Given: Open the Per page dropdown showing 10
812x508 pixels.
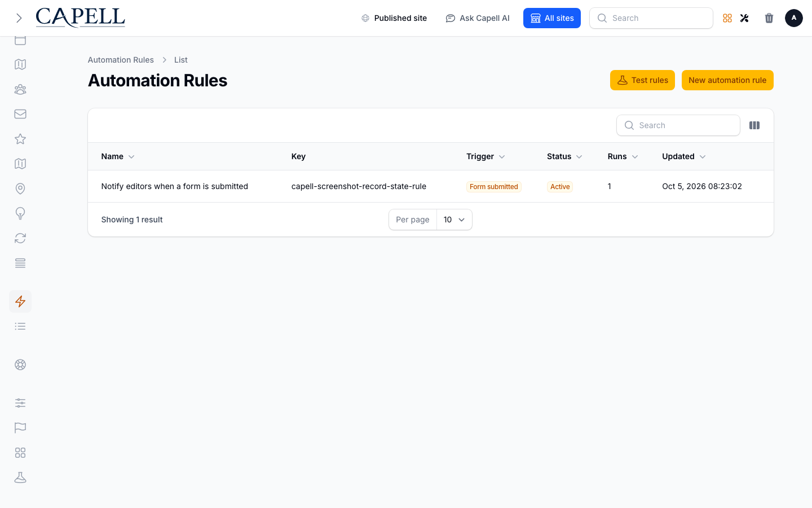Looking at the screenshot, I should tap(454, 220).
